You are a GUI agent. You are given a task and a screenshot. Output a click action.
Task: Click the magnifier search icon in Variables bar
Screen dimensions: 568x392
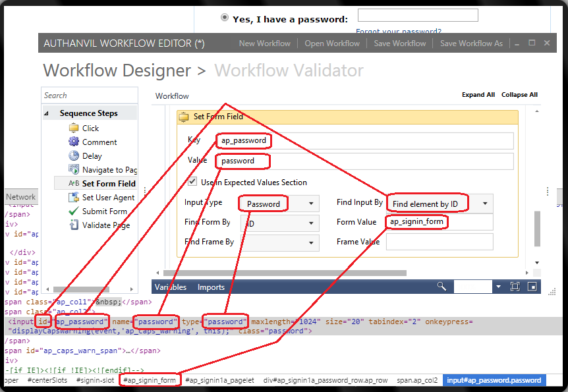tap(441, 287)
